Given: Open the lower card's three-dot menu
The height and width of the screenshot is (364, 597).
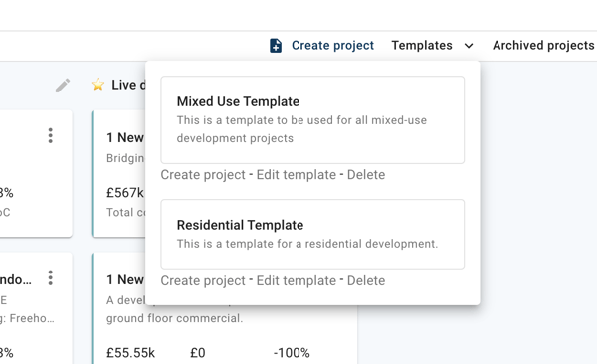Looking at the screenshot, I should [x=51, y=277].
